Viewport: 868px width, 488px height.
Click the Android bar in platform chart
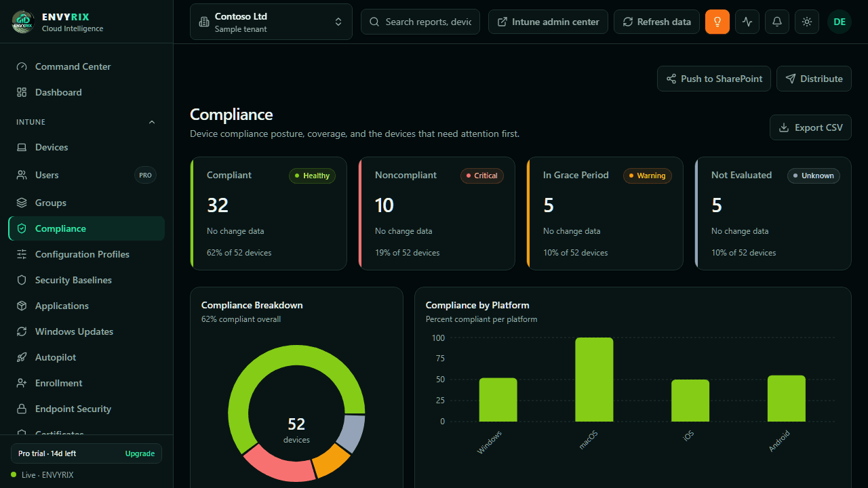pos(787,399)
